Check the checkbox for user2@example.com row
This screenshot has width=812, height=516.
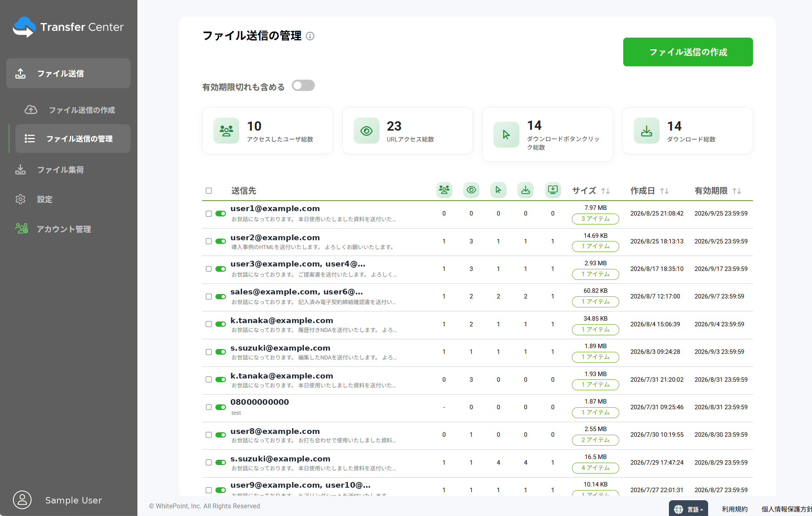coord(209,241)
